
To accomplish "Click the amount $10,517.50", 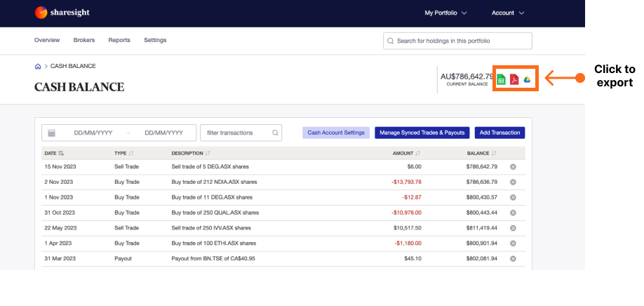I will pyautogui.click(x=408, y=228).
